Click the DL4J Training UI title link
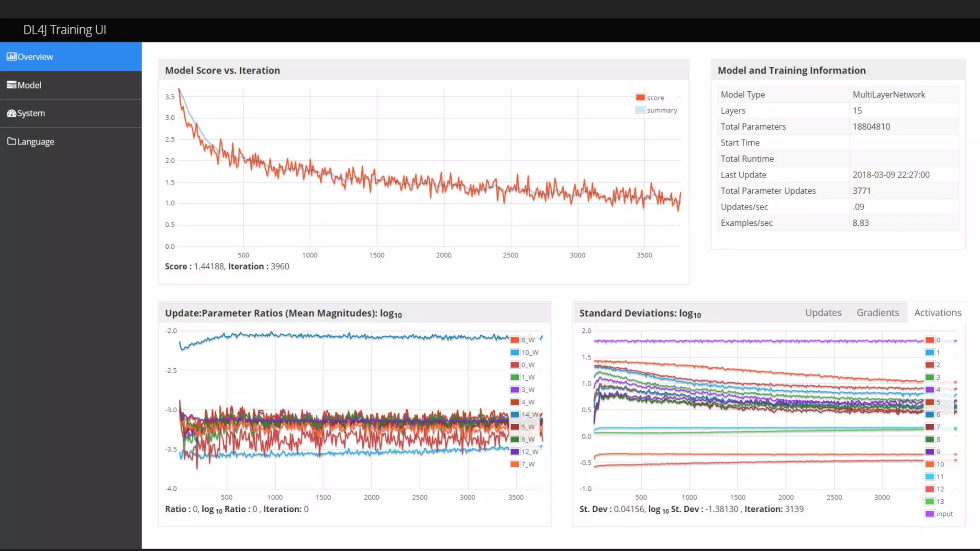 coord(65,30)
